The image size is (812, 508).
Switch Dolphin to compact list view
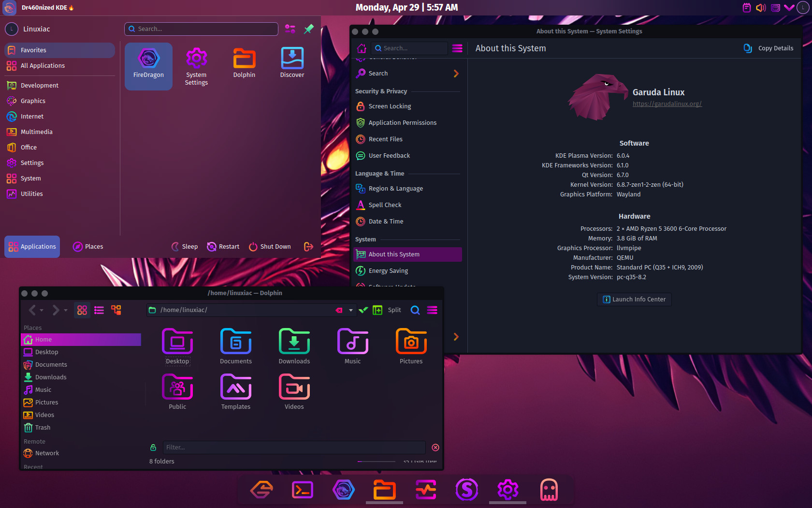(99, 310)
